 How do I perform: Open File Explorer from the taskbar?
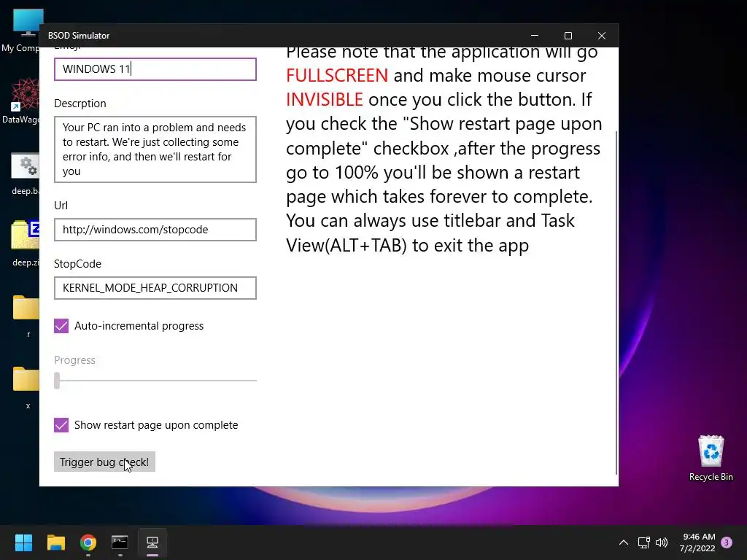(x=55, y=542)
